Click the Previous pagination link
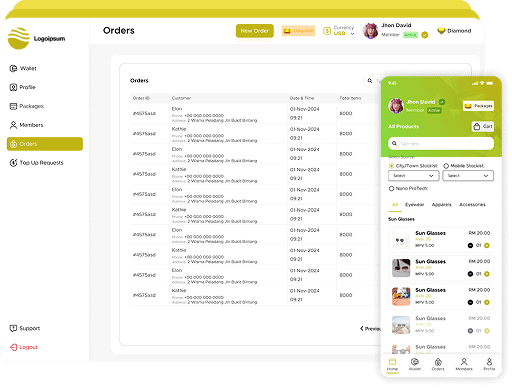 coord(370,329)
